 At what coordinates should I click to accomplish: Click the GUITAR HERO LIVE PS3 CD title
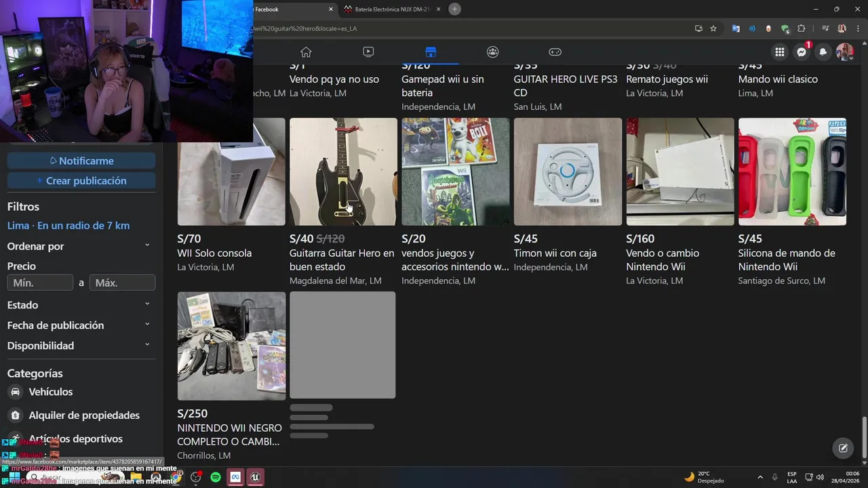coord(566,86)
